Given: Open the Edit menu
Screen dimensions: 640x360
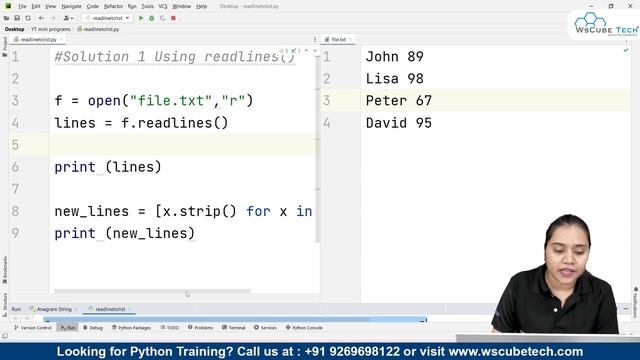Looking at the screenshot, I should pos(36,7).
